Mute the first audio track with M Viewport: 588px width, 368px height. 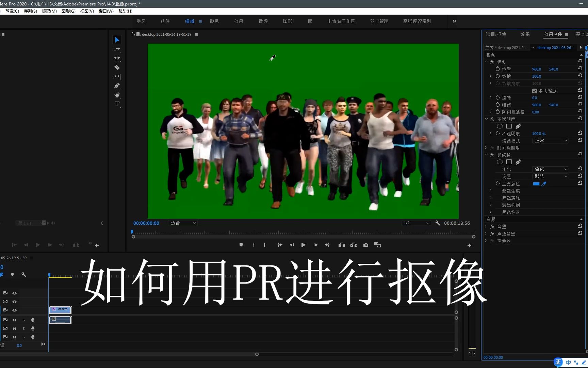(15, 320)
